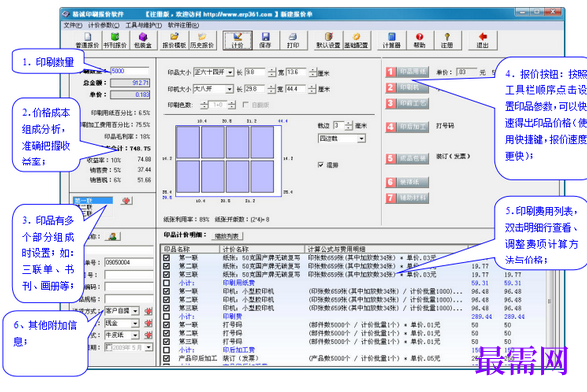Adjust the 裁边 3 厘米 spinner
This screenshot has height=392, width=587.
pyautogui.click(x=349, y=125)
